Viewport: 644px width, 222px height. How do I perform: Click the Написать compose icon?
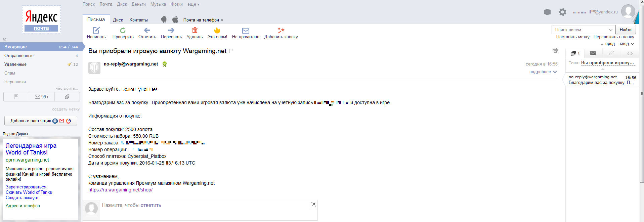coord(96,30)
